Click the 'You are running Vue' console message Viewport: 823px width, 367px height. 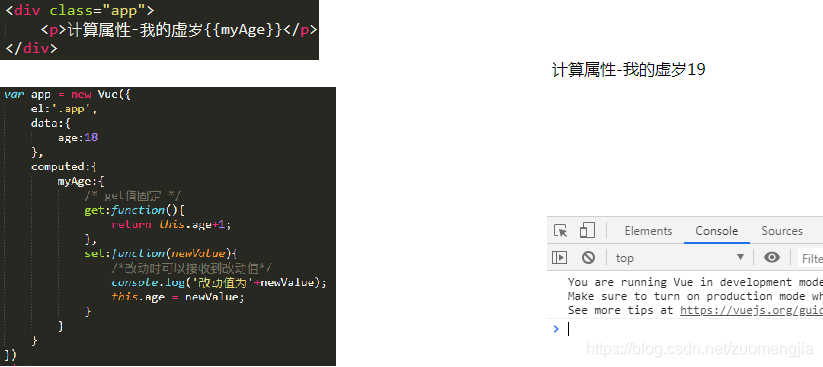695,282
